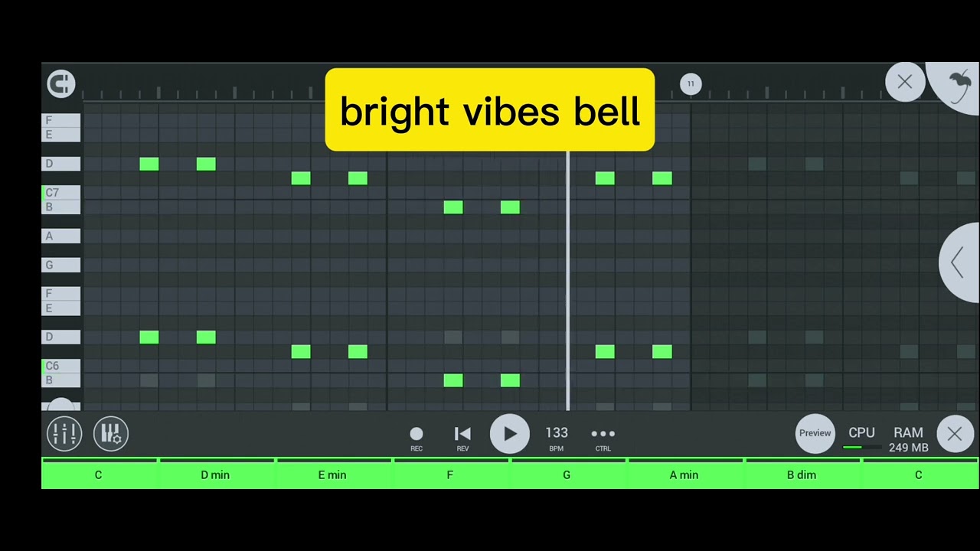Select the B dim chord
The image size is (980, 551).
click(802, 474)
